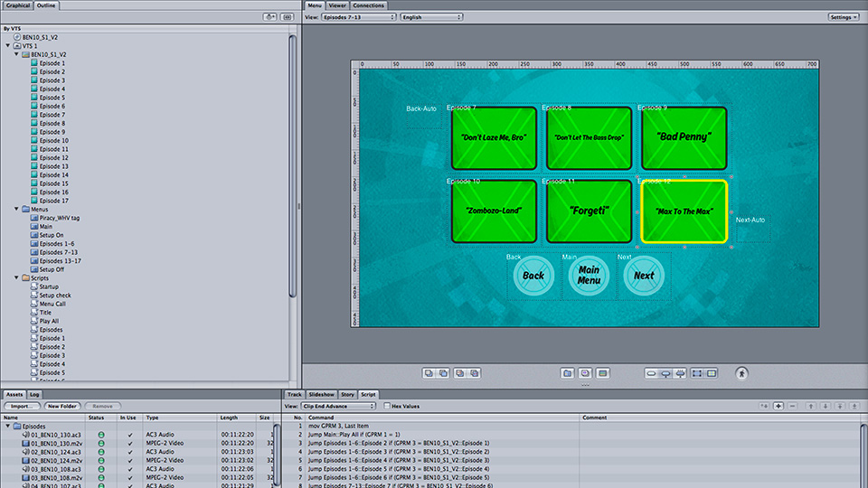
Task: Toggle guides display icon in the menu editor
Action: point(712,373)
